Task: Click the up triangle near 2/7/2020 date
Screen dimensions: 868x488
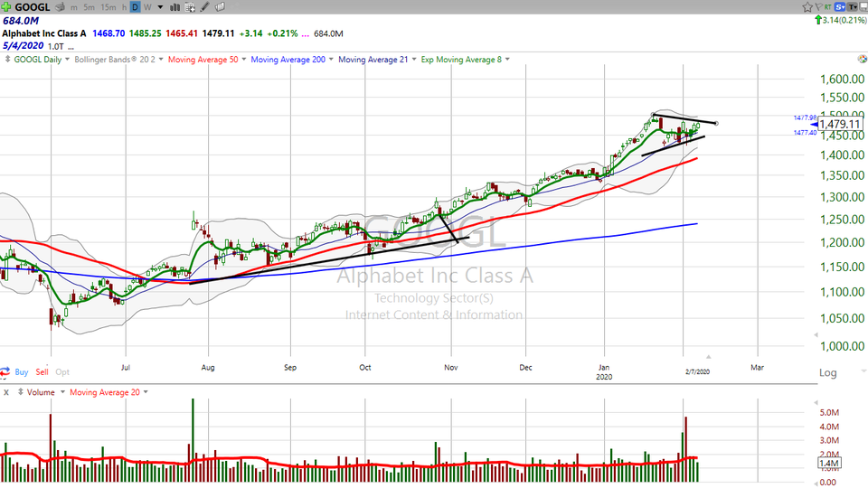Action: (708, 357)
